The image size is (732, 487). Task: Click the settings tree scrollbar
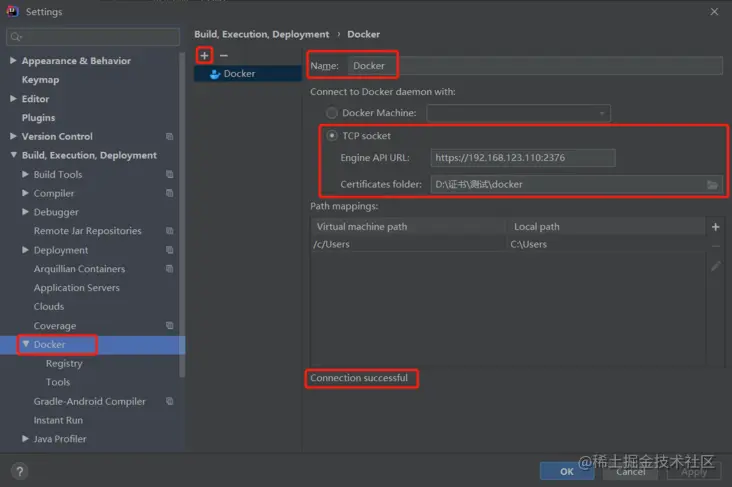(x=182, y=215)
